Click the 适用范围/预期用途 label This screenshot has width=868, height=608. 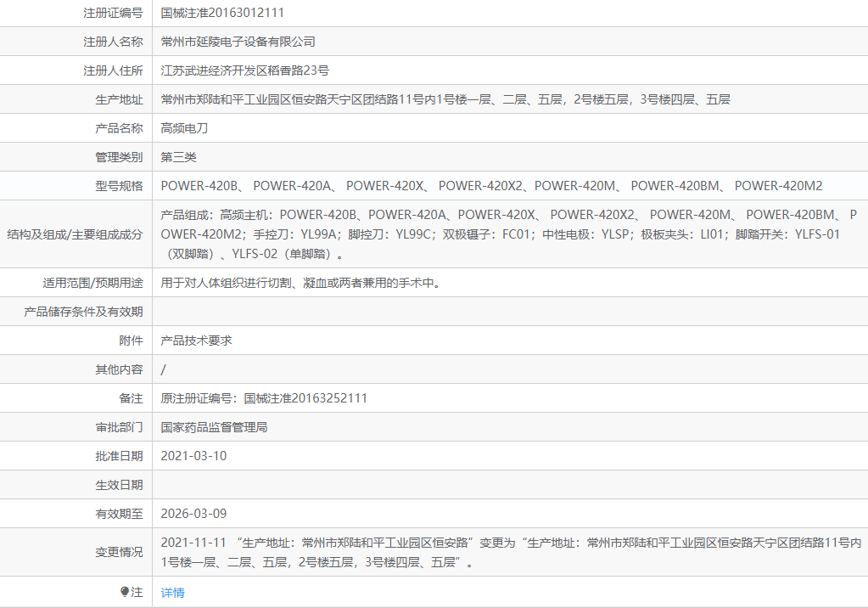(x=93, y=284)
